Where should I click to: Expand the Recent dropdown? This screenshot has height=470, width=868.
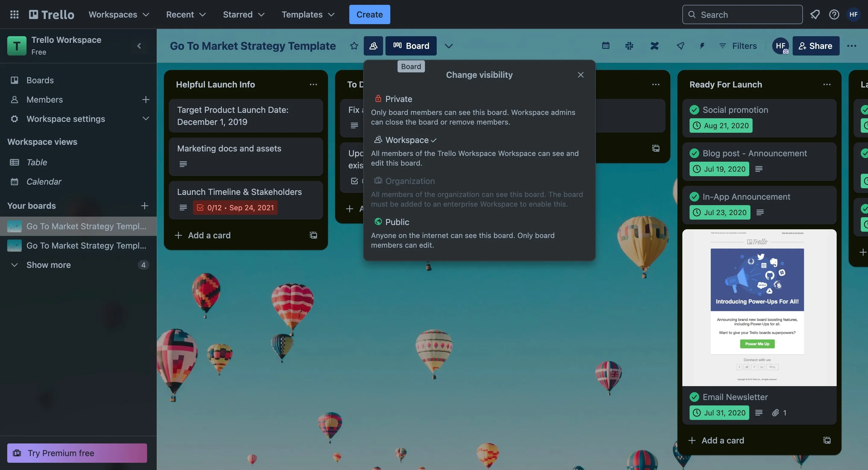186,14
